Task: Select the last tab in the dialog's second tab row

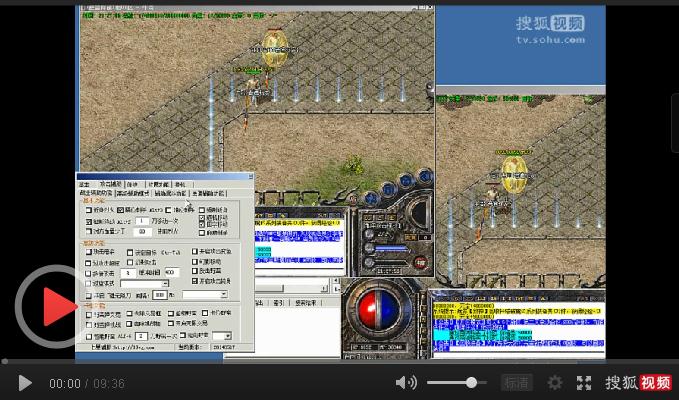Action: click(x=209, y=193)
